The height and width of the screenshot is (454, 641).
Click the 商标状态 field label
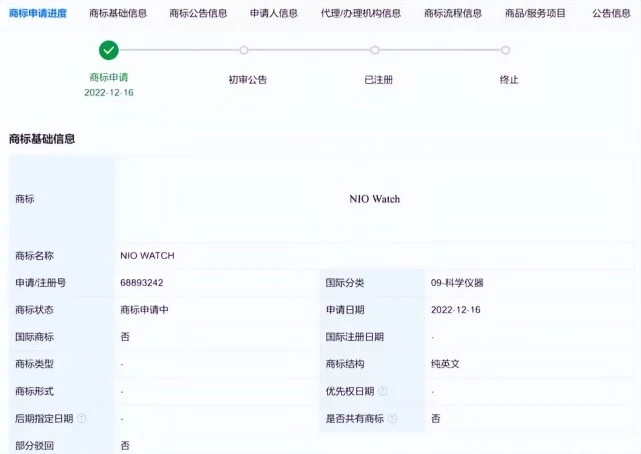(34, 310)
